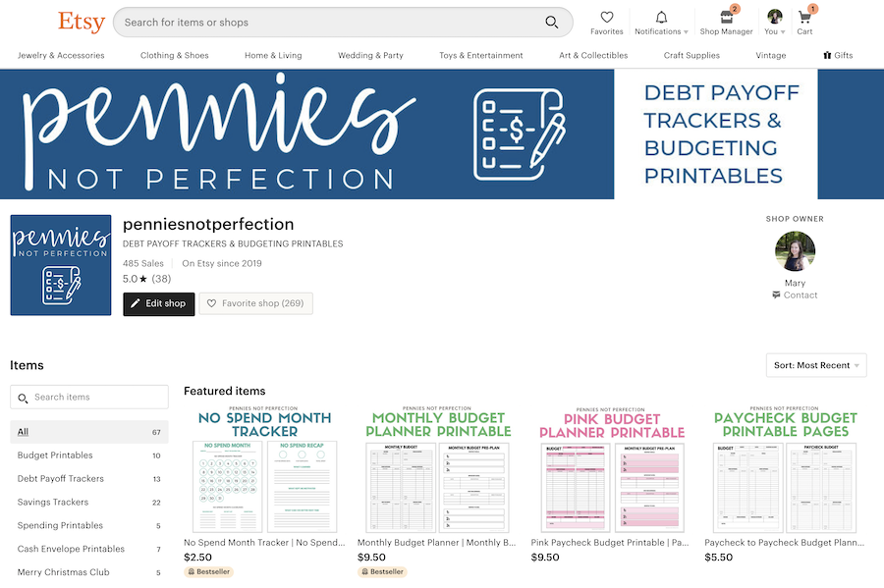Click the shop banner image

(x=442, y=134)
